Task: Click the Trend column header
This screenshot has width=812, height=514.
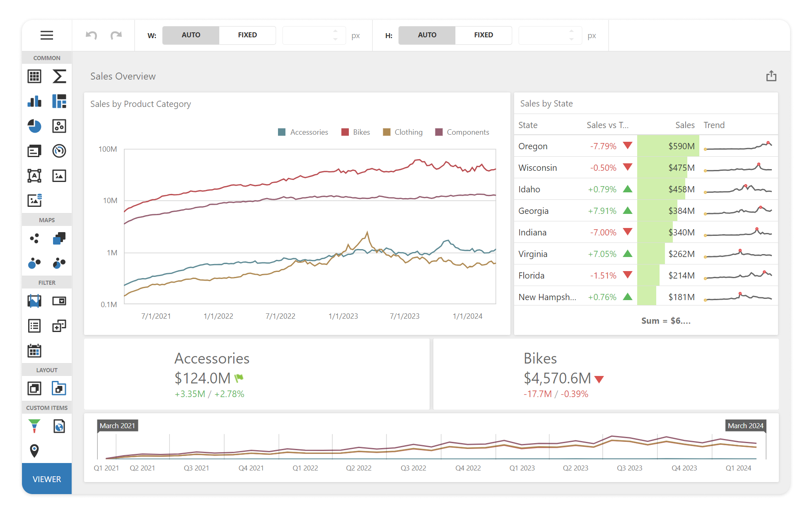Action: [714, 125]
